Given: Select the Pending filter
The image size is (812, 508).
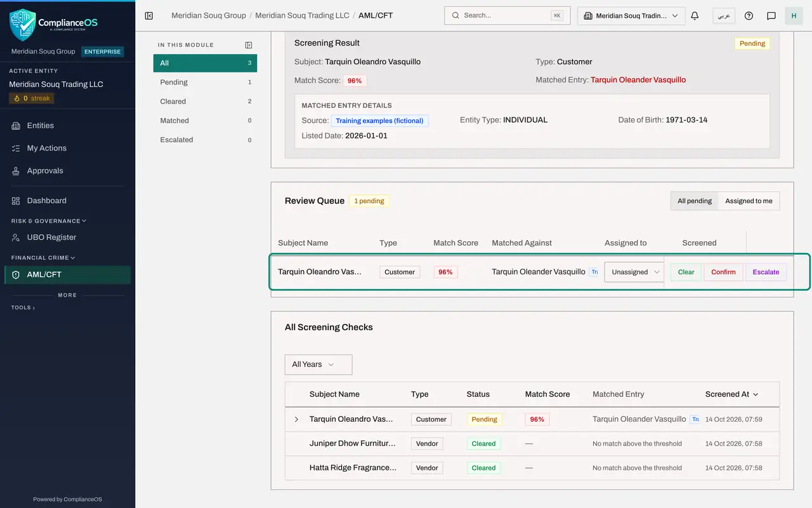Looking at the screenshot, I should tap(205, 82).
